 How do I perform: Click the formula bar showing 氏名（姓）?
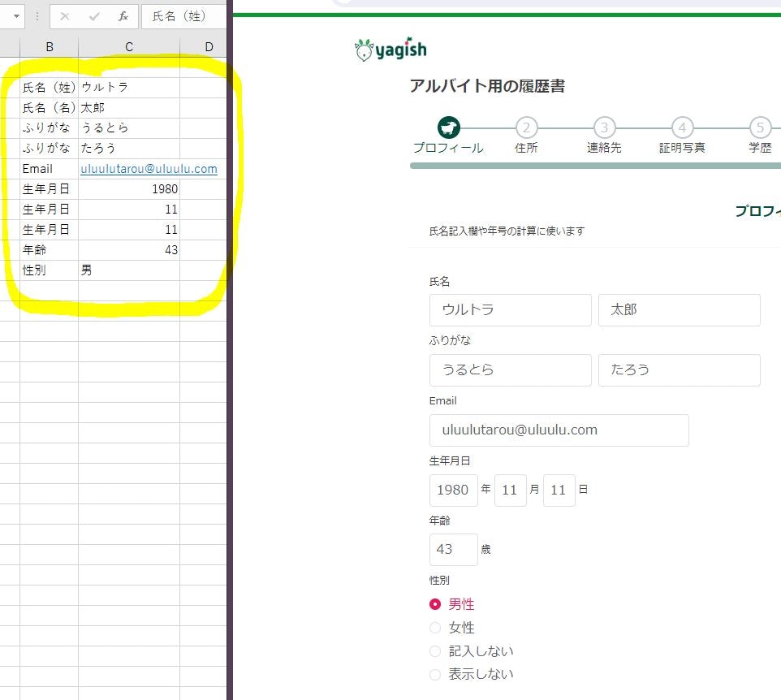183,16
